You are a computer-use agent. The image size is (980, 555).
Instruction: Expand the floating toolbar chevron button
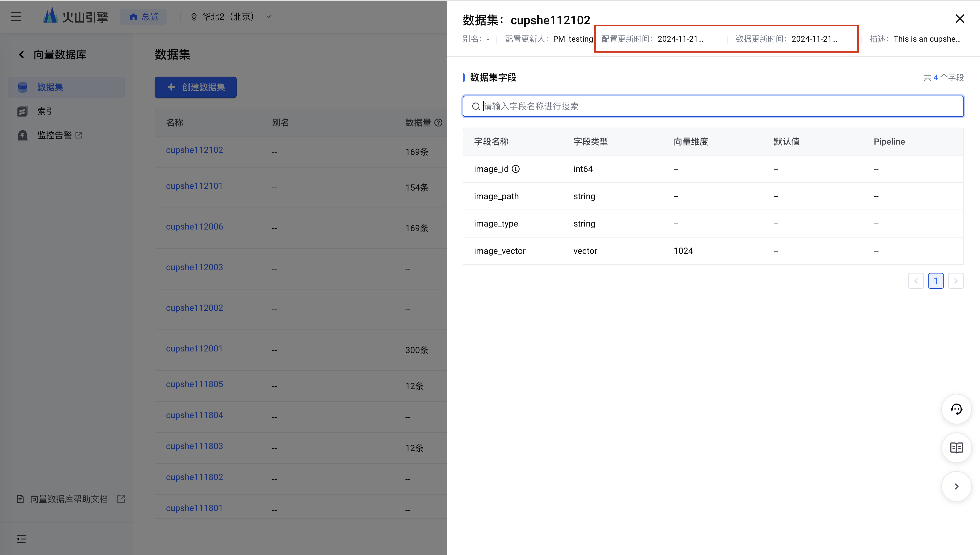point(956,486)
